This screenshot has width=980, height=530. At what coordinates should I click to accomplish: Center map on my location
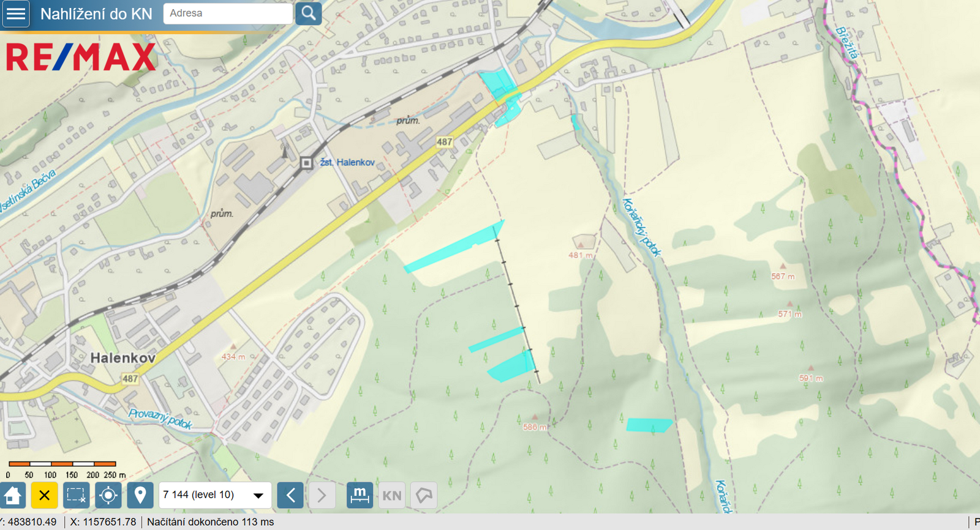point(108,495)
